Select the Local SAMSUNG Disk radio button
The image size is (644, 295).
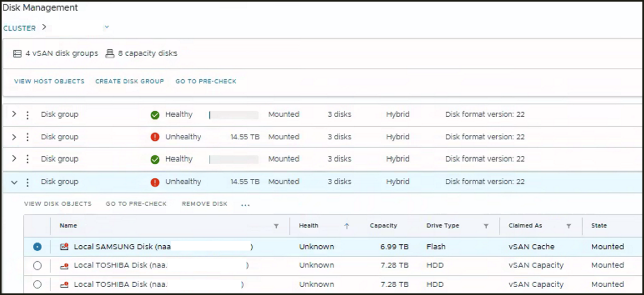tap(37, 247)
